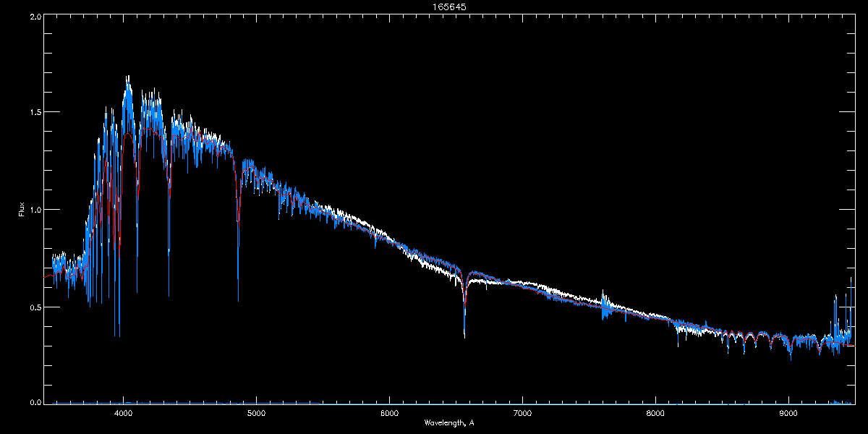Click the 7000 wavelength tick label
This screenshot has width=868, height=434.
[522, 414]
